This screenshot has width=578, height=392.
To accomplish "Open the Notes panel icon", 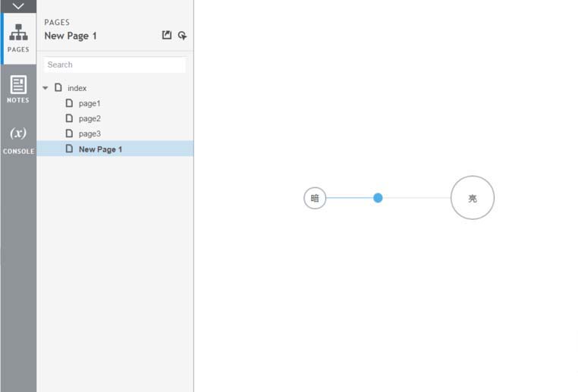I will click(18, 89).
